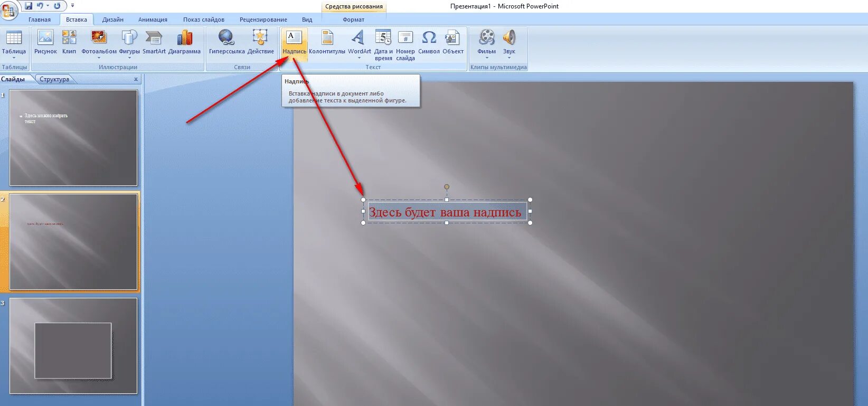Image resolution: width=868 pixels, height=406 pixels.
Task: Expand the Звук dropdown arrow
Action: pos(509,58)
